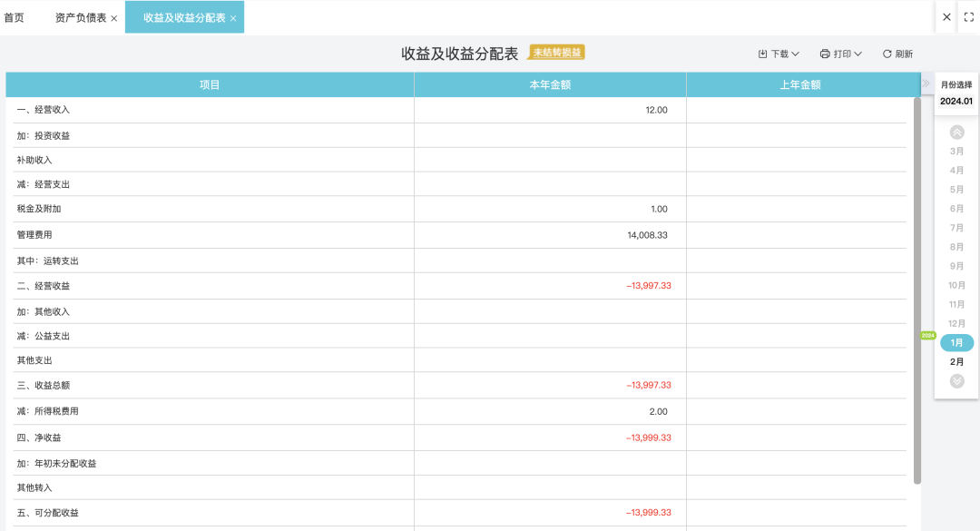The width and height of the screenshot is (980, 531).
Task: Click the 本年金额 column header
Action: coord(550,85)
